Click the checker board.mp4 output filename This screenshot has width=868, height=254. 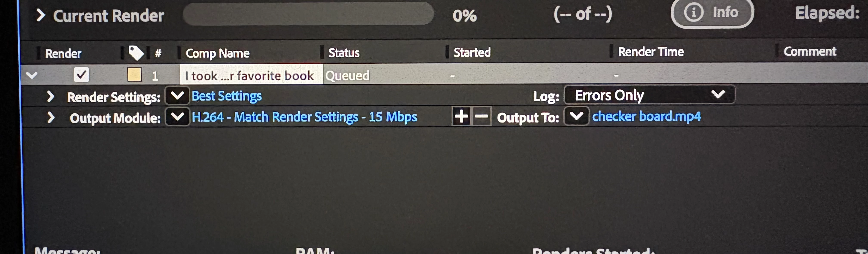coord(646,116)
